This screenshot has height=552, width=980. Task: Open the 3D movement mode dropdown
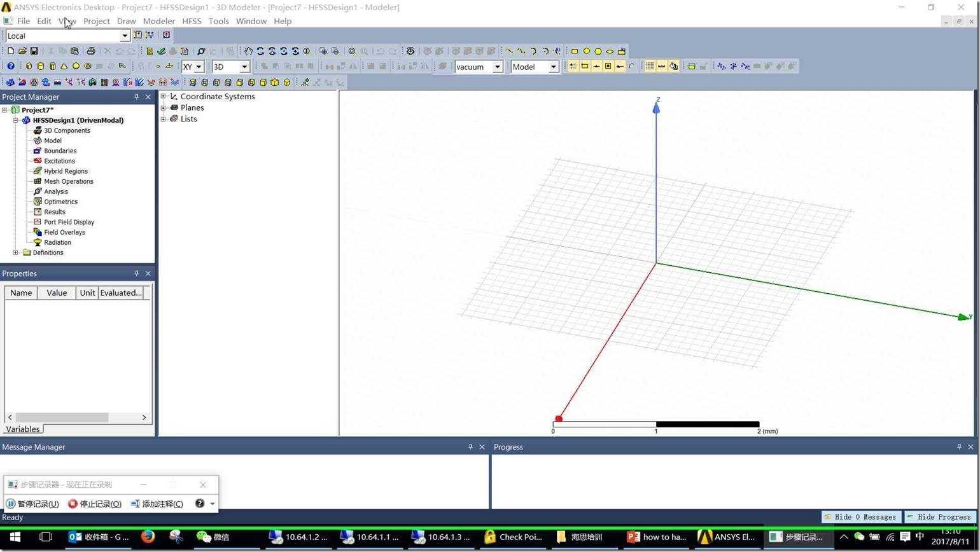tap(244, 67)
